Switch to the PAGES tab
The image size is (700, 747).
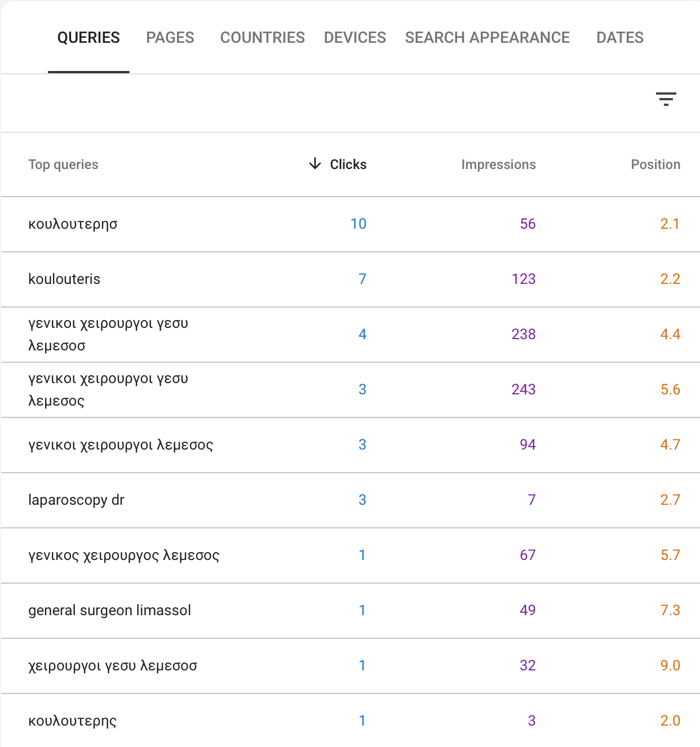click(x=170, y=37)
